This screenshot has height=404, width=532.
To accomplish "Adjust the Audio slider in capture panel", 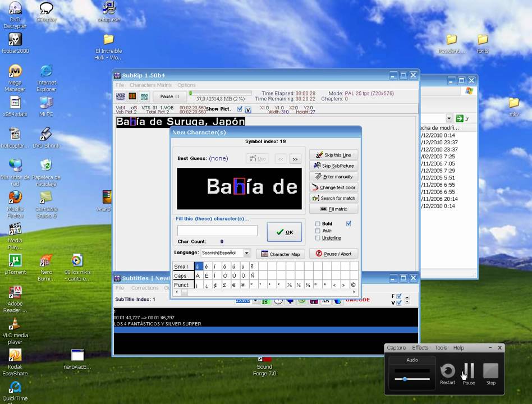I will (x=405, y=379).
